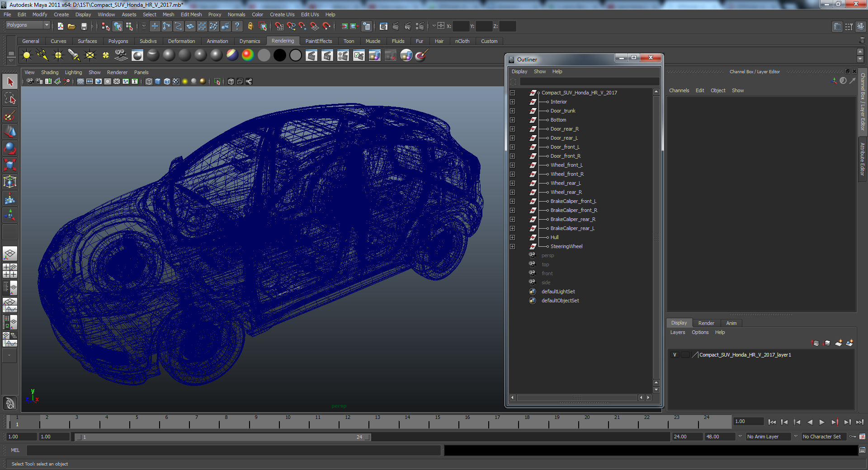Screen dimensions: 868x470
Task: Activate the Lasso select tool
Action: pos(10,99)
